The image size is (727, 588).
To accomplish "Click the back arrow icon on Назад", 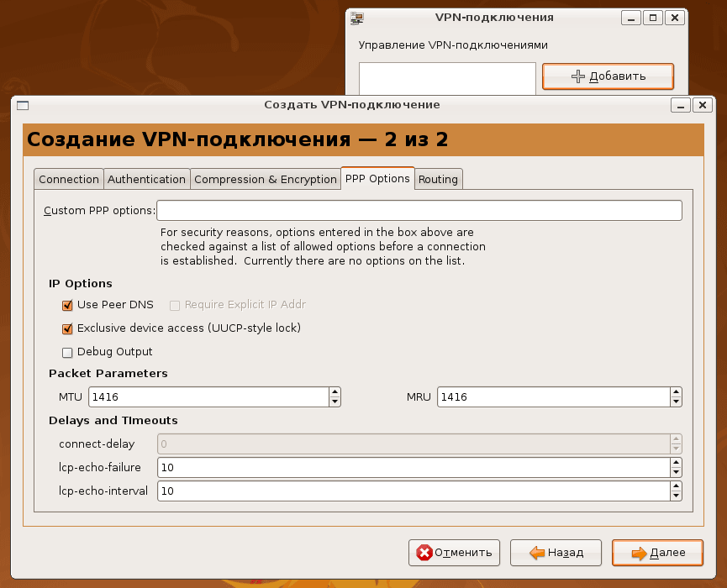I will 538,553.
